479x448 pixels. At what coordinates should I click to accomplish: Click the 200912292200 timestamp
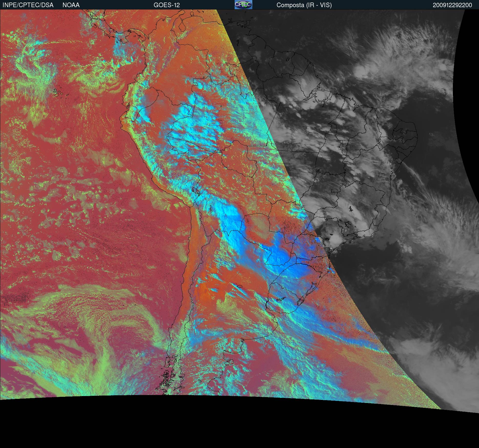(x=452, y=5)
